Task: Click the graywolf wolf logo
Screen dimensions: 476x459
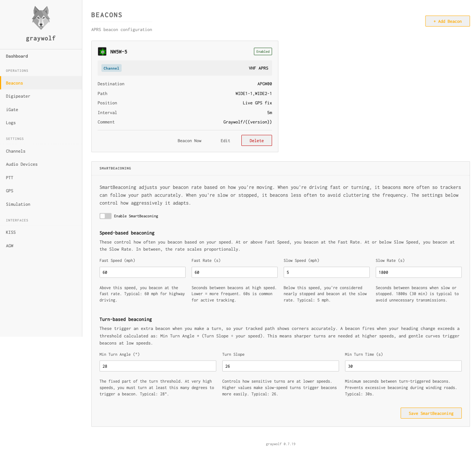Action: tap(40, 17)
